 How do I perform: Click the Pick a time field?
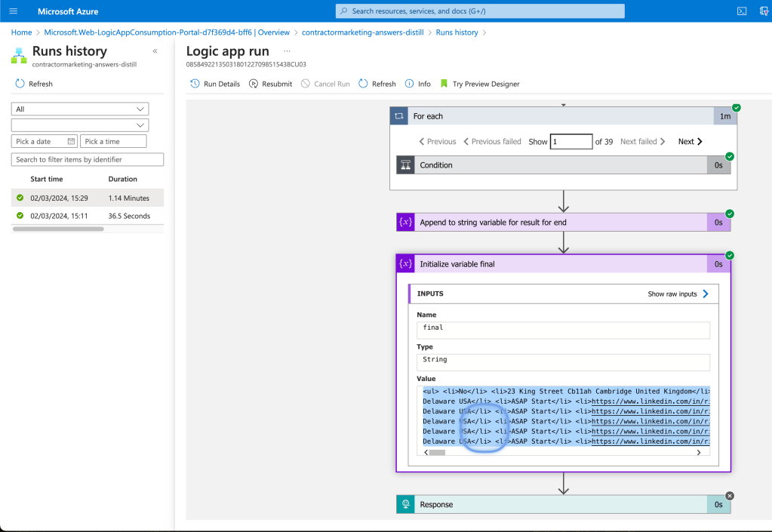pos(113,141)
